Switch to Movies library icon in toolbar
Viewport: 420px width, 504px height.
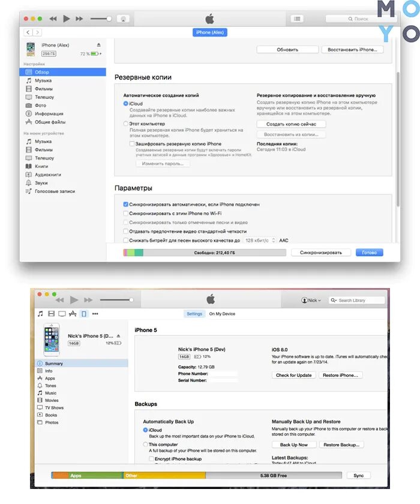(51, 314)
